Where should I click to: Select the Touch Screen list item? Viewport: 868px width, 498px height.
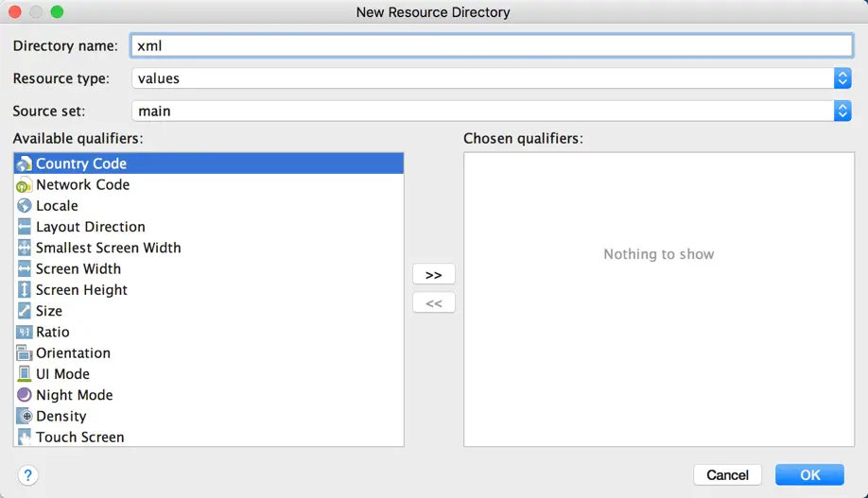[209, 437]
